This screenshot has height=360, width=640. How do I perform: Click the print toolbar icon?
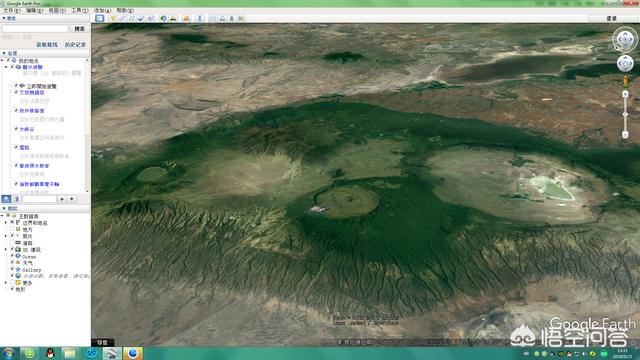tap(222, 18)
